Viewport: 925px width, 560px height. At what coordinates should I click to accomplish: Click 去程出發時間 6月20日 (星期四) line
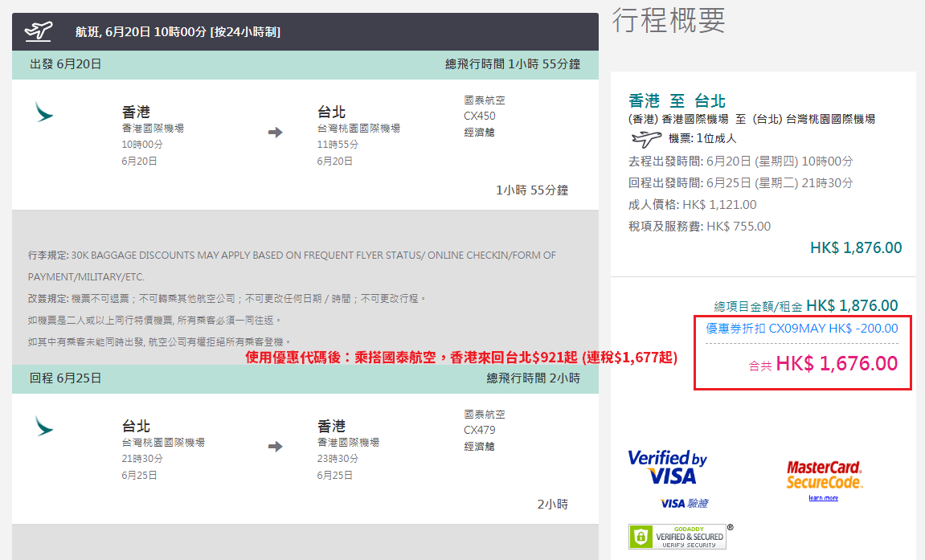point(740,161)
